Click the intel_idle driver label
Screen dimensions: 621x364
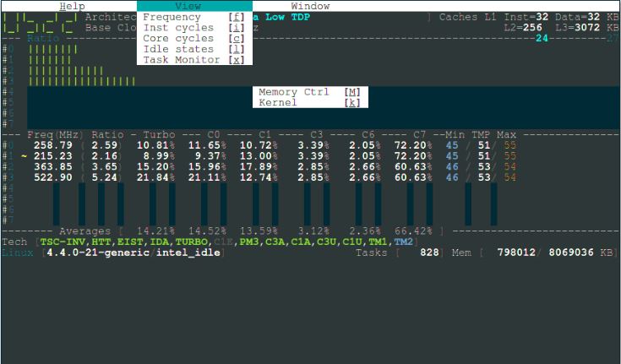(188, 253)
